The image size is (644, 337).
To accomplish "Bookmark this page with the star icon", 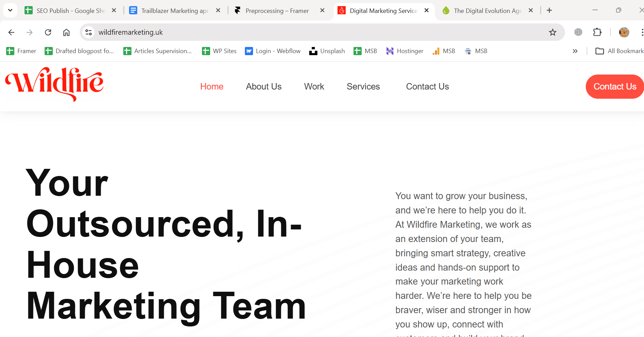I will pyautogui.click(x=553, y=32).
